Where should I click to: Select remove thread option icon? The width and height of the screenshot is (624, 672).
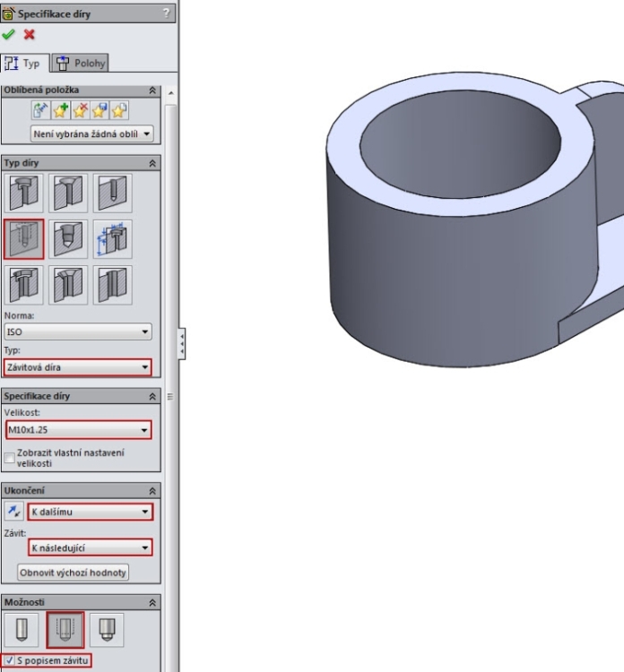tap(107, 630)
